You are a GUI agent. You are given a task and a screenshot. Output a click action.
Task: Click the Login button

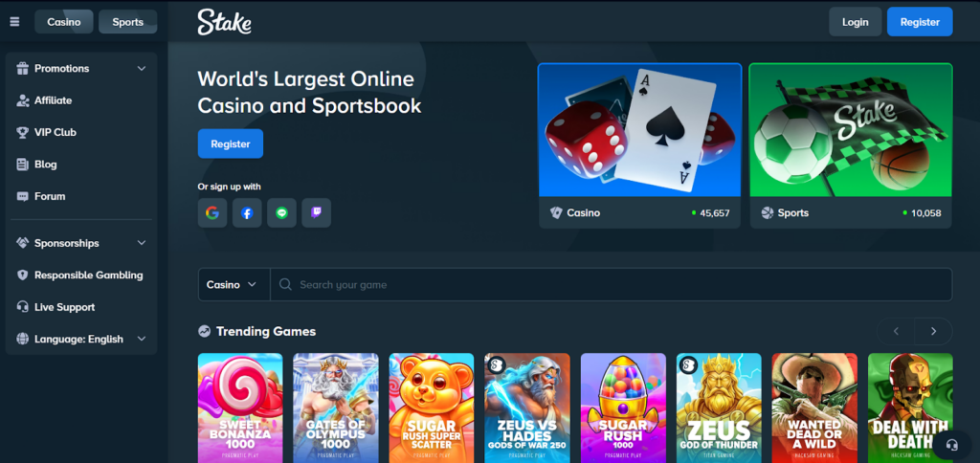tap(855, 22)
